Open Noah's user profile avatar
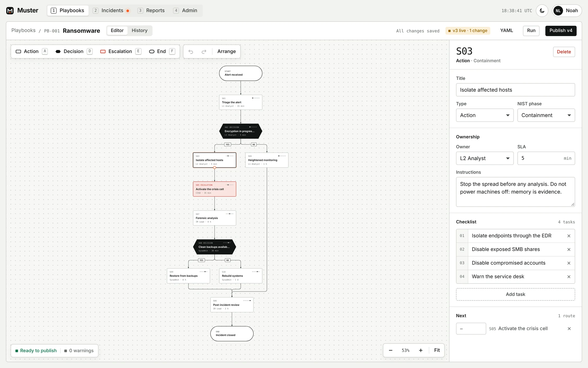The height and width of the screenshot is (368, 588). pos(558,11)
